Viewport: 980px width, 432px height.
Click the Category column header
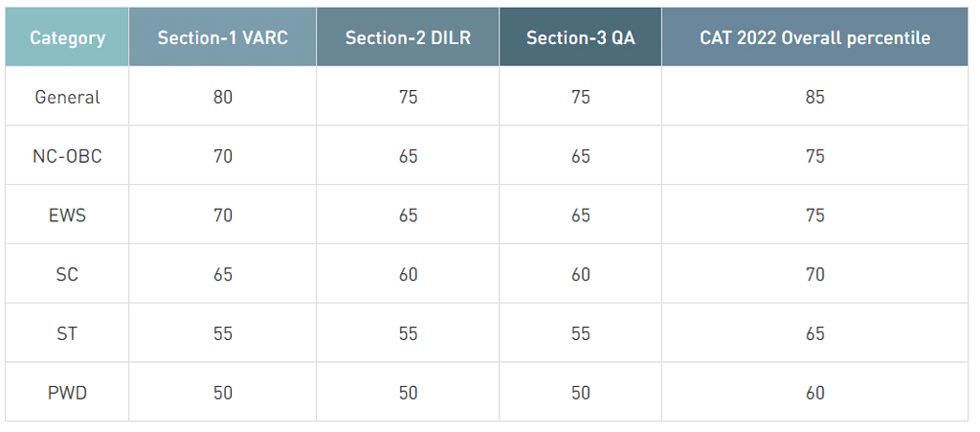pos(67,38)
